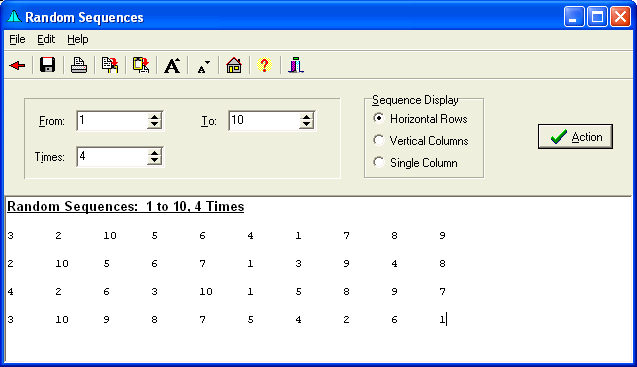
Task: Click the paste from clipboard icon
Action: click(x=141, y=65)
